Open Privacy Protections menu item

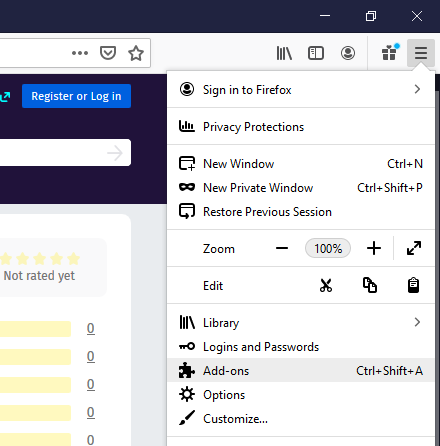(x=301, y=127)
